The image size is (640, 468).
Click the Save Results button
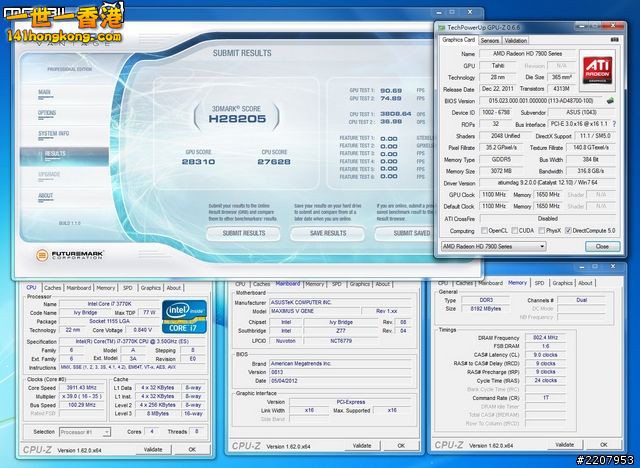tap(327, 232)
